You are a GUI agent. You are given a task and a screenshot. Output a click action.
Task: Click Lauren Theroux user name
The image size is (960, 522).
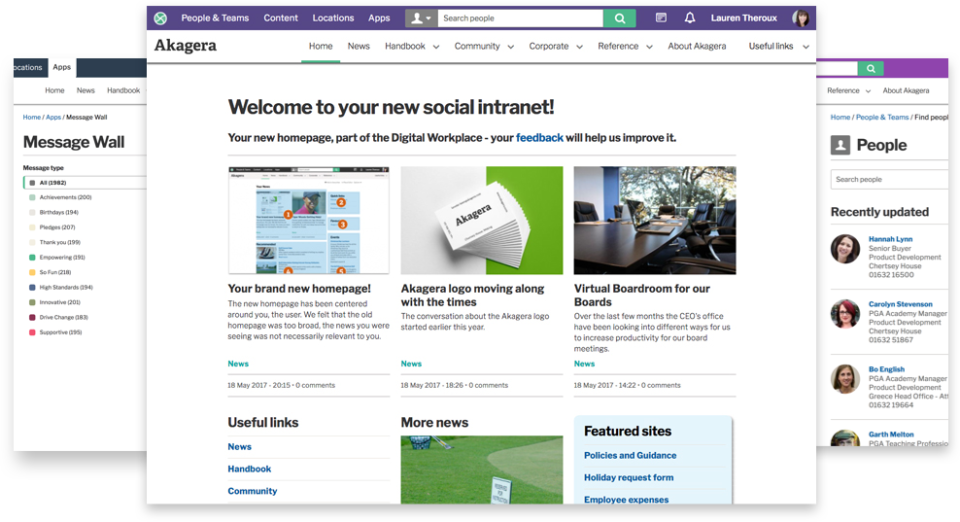pos(743,18)
